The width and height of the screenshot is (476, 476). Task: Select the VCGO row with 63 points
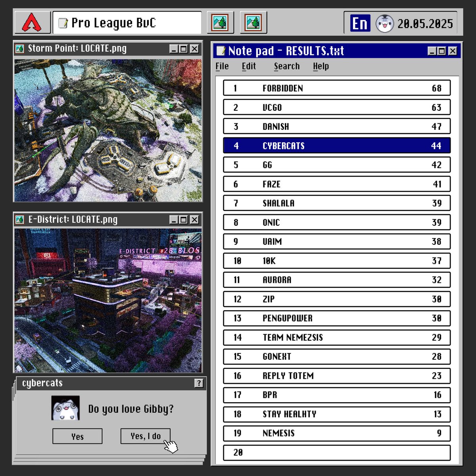pyautogui.click(x=337, y=107)
